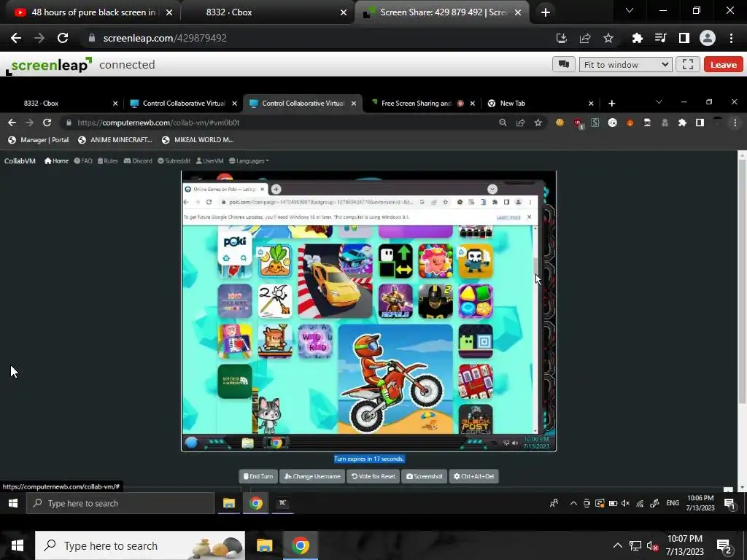The width and height of the screenshot is (747, 560).
Task: Open the Fit to window dropdown
Action: click(625, 65)
